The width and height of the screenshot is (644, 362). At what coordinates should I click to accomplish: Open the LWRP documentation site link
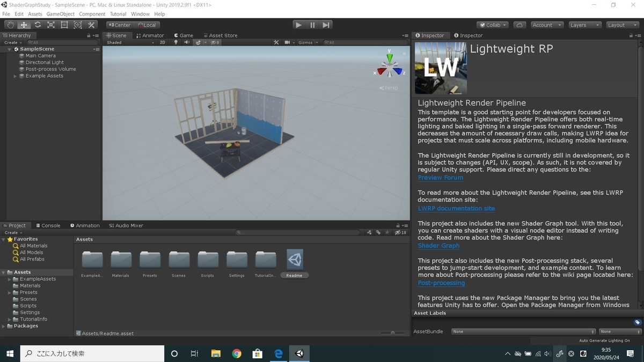[456, 208]
